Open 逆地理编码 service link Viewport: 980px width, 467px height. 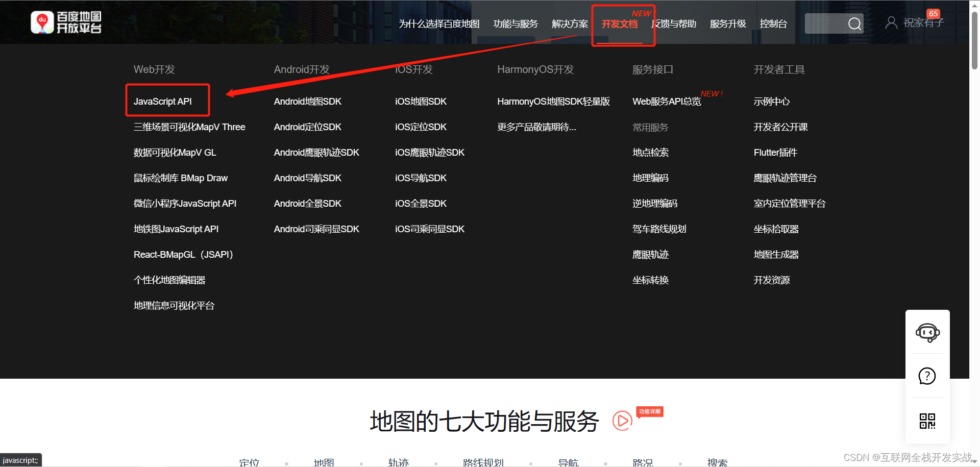[x=655, y=204]
